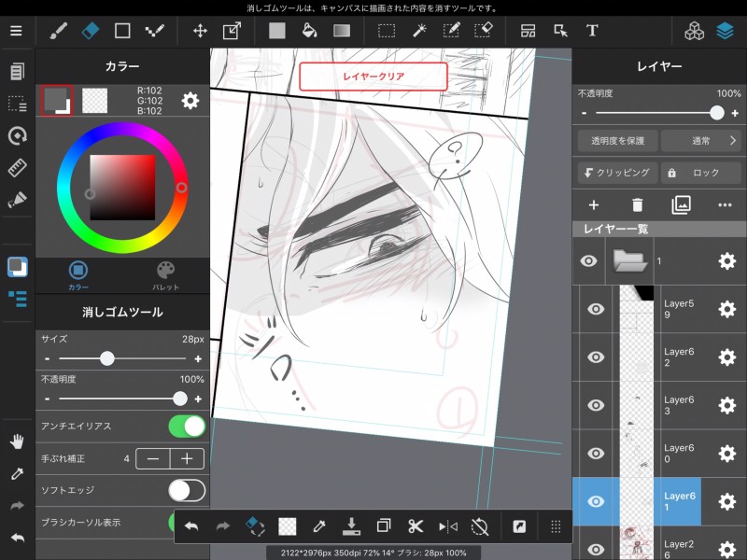The height and width of the screenshot is (560, 747).
Task: Open the selection menu sidebar icon
Action: tap(17, 104)
